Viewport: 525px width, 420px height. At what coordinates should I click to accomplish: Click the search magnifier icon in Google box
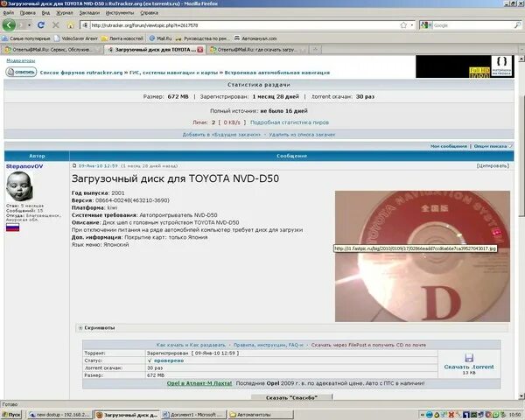[517, 25]
